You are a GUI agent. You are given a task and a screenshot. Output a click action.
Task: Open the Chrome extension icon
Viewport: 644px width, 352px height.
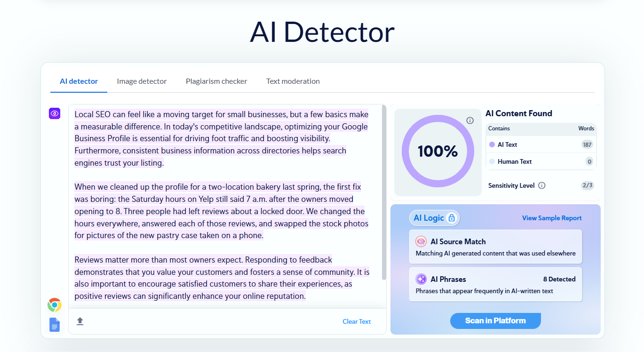55,305
